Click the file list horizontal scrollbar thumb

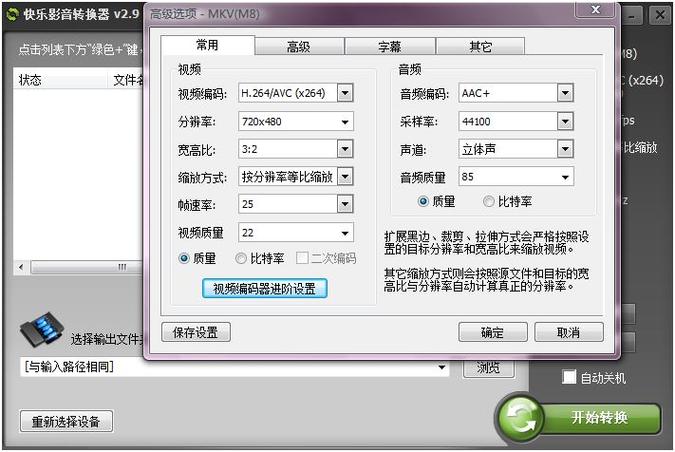coord(86,267)
